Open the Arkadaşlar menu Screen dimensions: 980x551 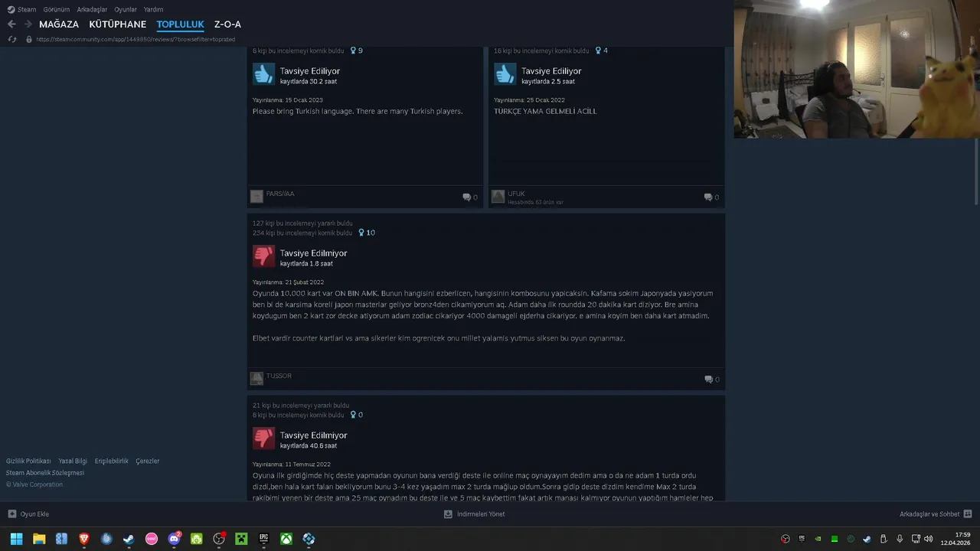[92, 9]
